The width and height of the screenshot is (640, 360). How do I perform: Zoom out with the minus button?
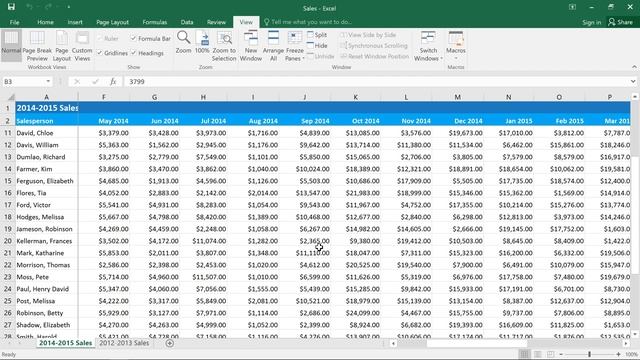(x=561, y=354)
